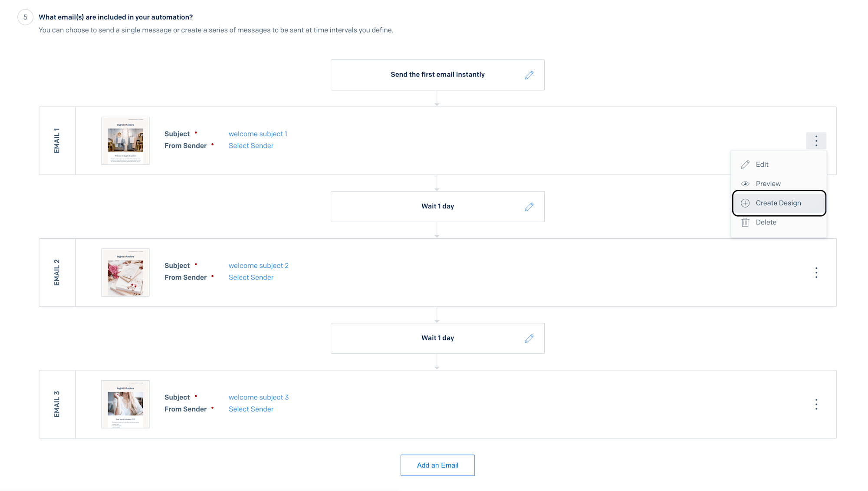Click Select Sender on Email 1
Image resolution: width=868 pixels, height=491 pixels.
250,145
